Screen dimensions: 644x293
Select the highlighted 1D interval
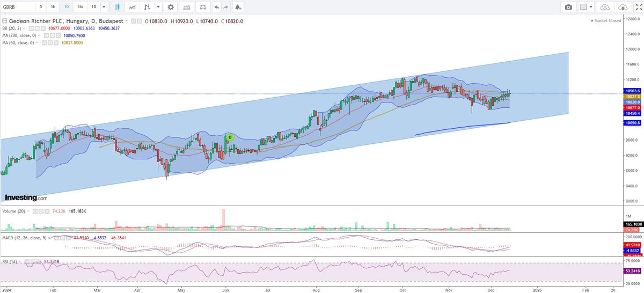(67, 7)
